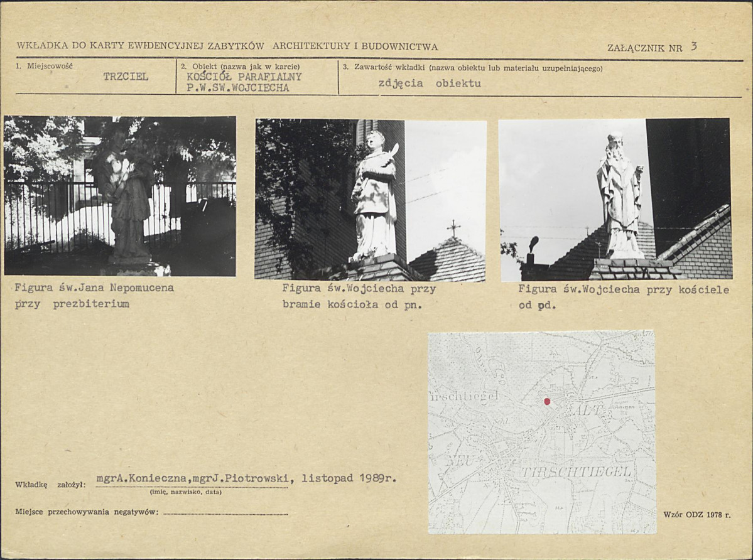Viewport: 753px width, 560px height.
Task: Click the cross on the roof in the middle photo
Action: (452, 228)
